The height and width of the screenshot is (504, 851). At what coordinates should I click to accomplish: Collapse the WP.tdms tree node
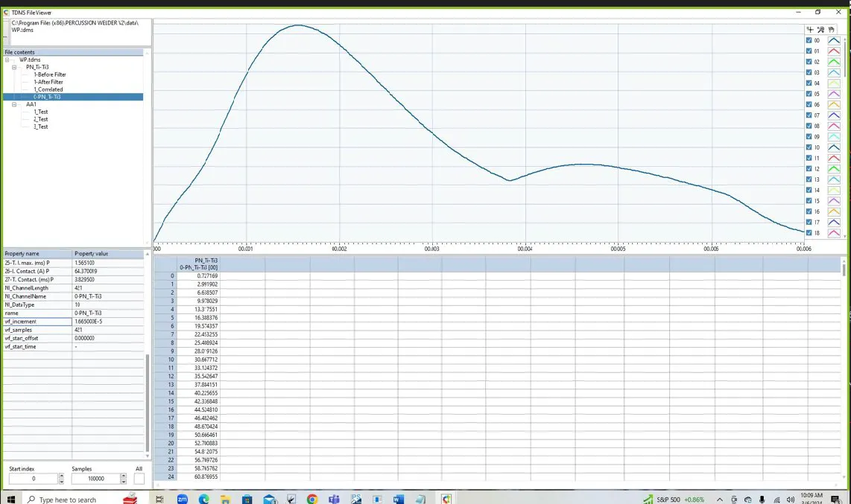tap(7, 60)
